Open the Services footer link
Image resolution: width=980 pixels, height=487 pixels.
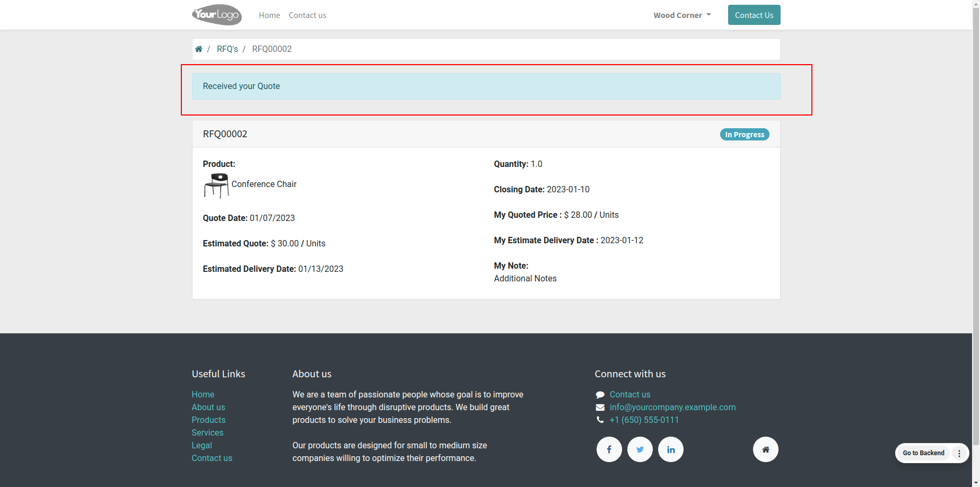pyautogui.click(x=207, y=432)
